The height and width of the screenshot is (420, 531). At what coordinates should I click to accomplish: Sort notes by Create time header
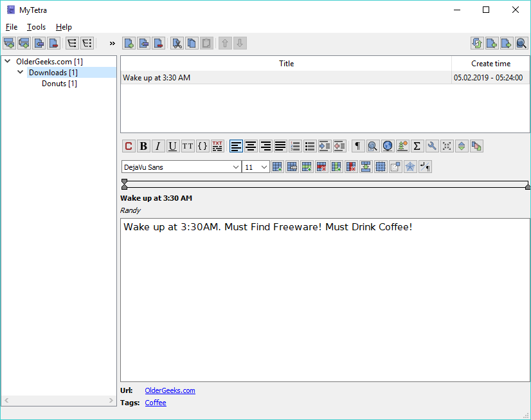[x=491, y=63]
